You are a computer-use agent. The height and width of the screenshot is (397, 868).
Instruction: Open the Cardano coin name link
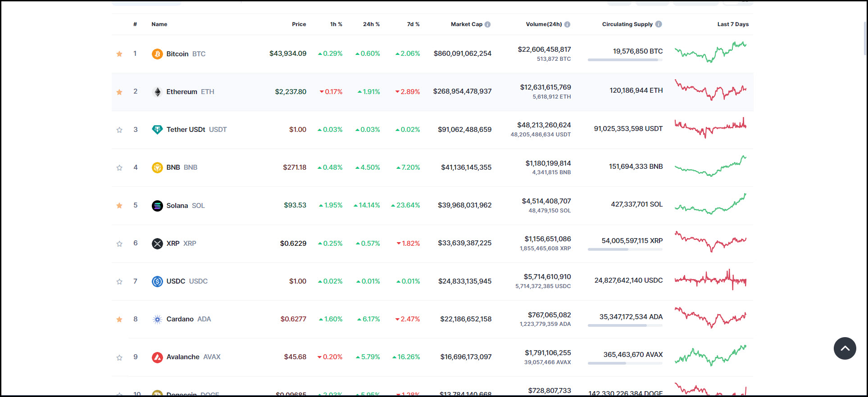[x=180, y=319]
